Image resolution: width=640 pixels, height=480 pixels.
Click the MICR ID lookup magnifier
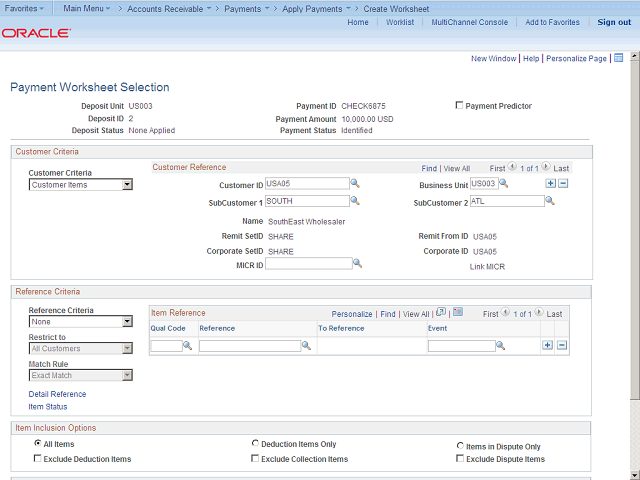357,264
